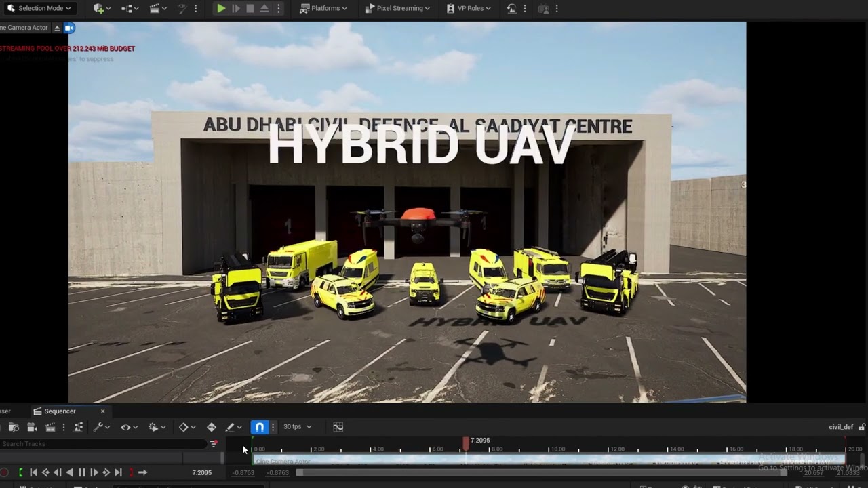Open the Platforms menu

tap(323, 8)
